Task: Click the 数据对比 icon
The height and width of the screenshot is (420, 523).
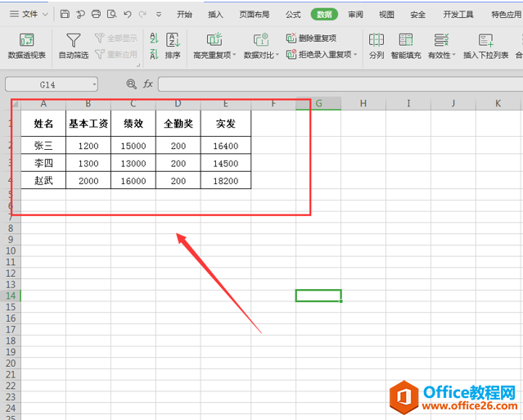Action: pos(261,39)
